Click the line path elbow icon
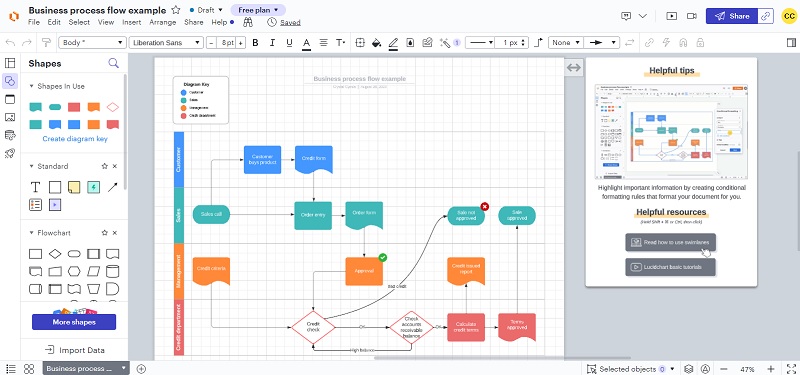 pos(538,43)
